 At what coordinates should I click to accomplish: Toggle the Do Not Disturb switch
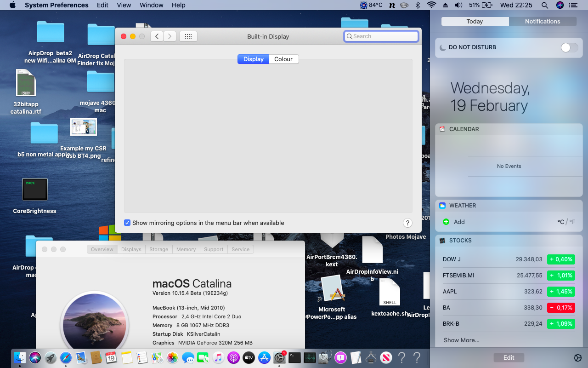pos(570,47)
